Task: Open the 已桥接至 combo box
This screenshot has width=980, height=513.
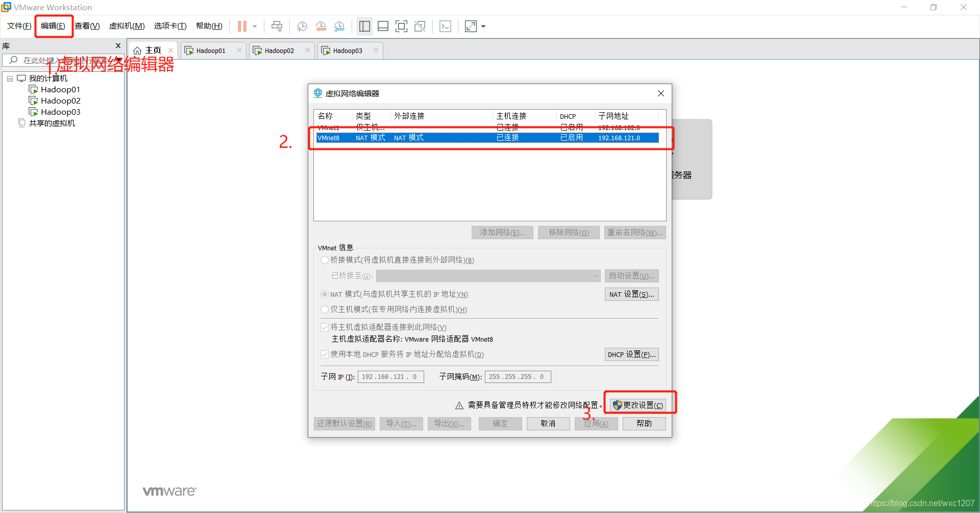Action: pos(488,276)
